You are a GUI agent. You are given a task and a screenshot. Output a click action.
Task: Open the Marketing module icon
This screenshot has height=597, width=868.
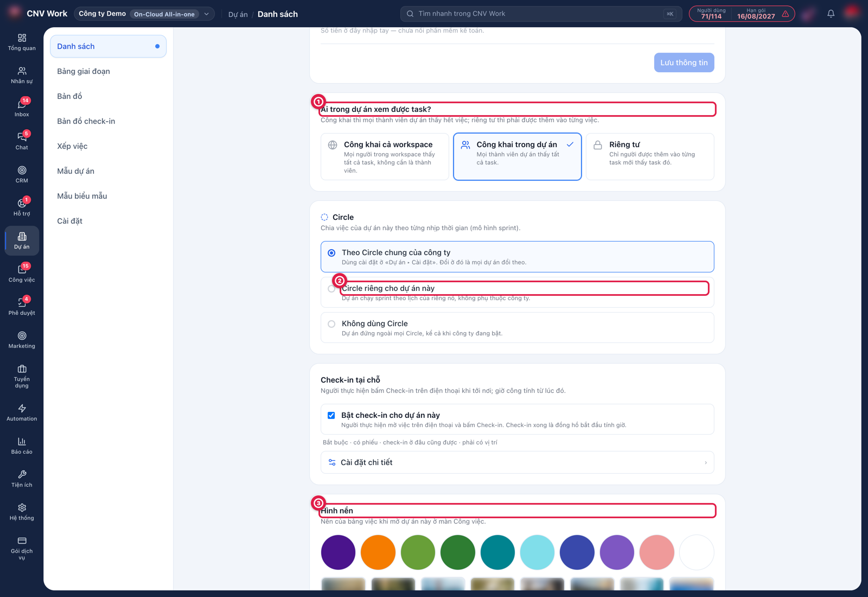[x=22, y=340]
